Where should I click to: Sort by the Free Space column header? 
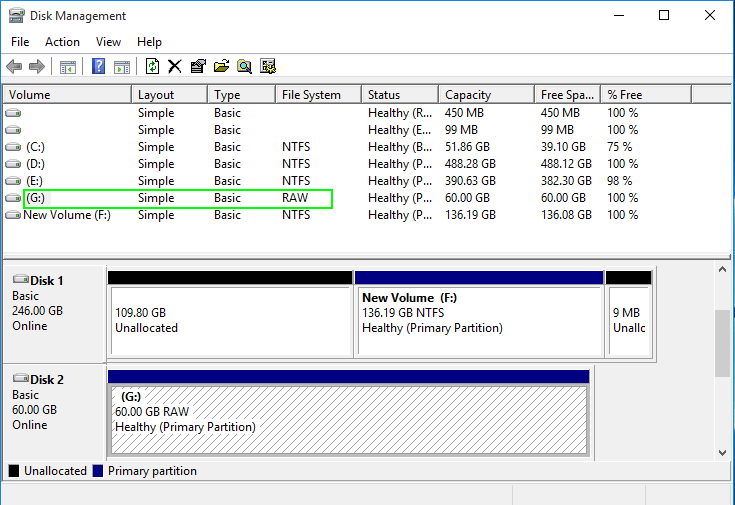point(568,95)
